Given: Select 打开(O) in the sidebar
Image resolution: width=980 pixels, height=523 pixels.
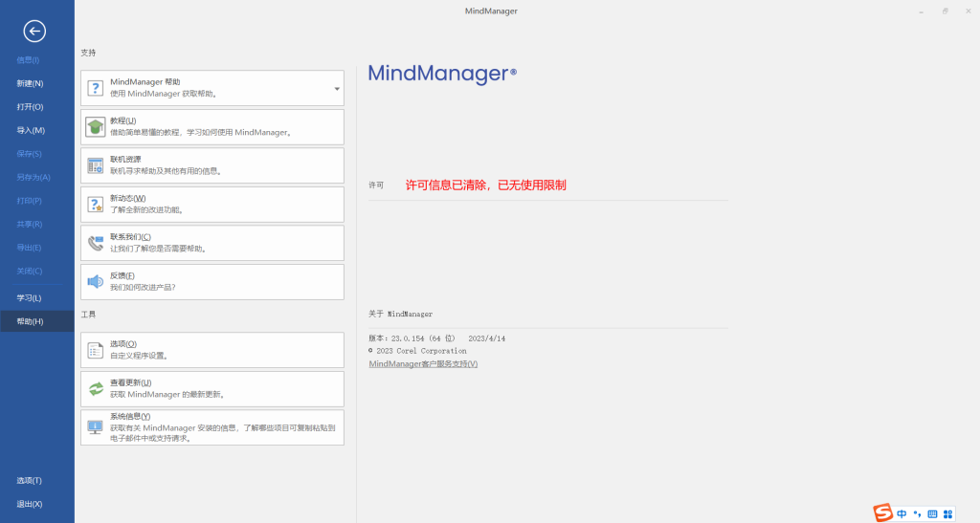Looking at the screenshot, I should click(x=30, y=107).
